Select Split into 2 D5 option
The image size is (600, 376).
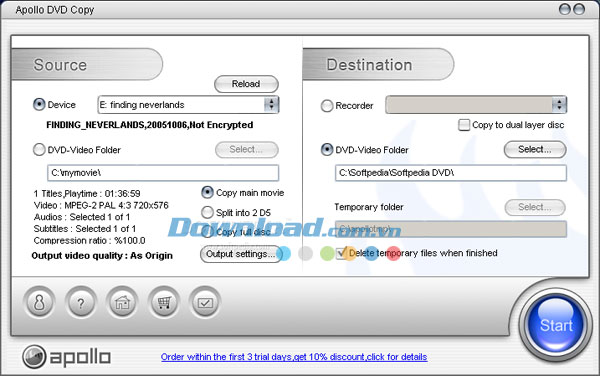207,212
